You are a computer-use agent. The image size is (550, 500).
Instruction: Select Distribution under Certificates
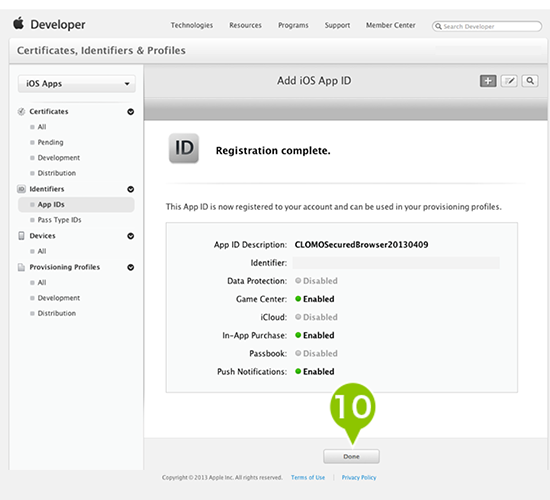click(56, 173)
